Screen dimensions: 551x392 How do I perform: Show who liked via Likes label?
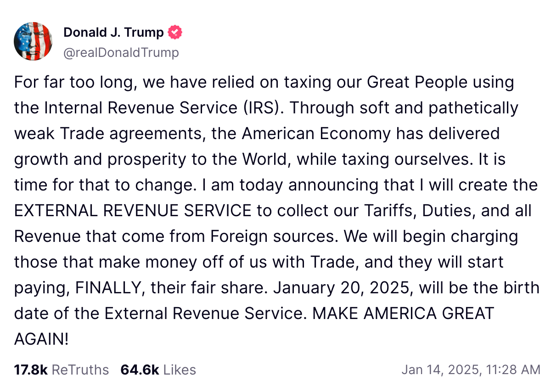point(180,370)
